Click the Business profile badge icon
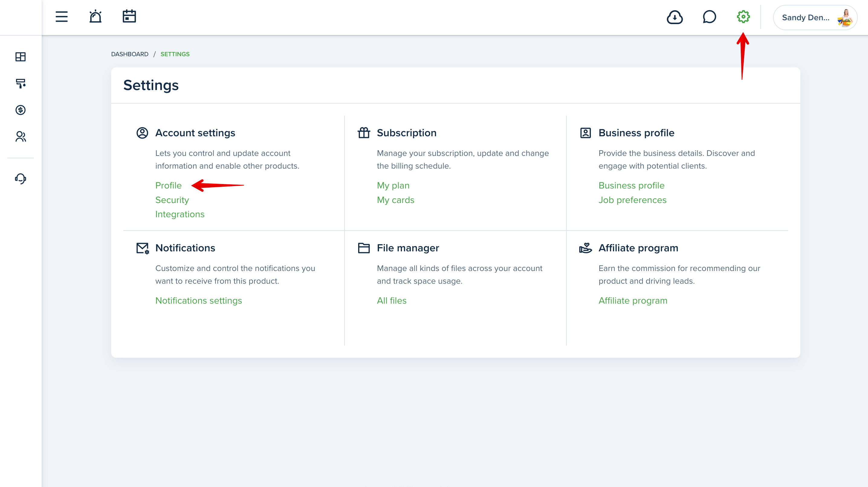 point(586,133)
